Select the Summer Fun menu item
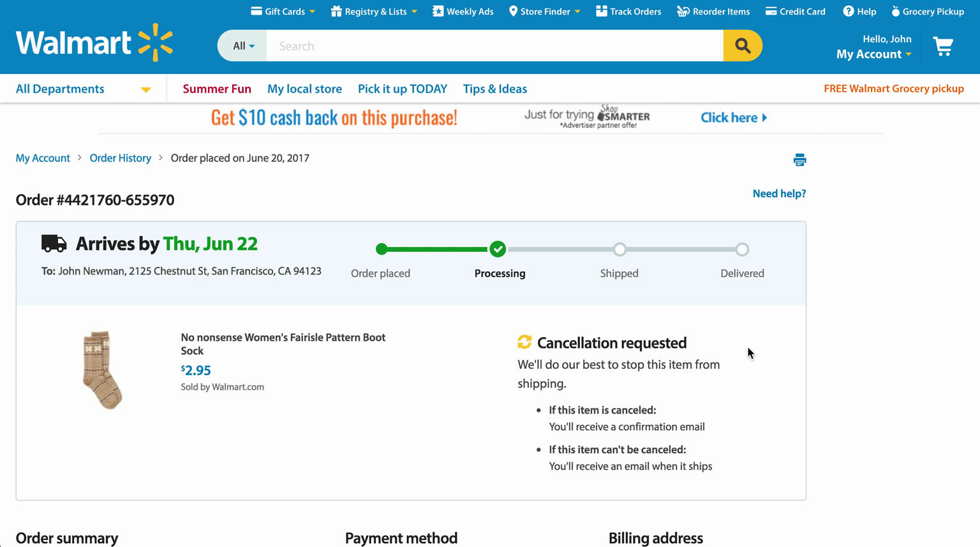The image size is (980, 547). pyautogui.click(x=217, y=89)
